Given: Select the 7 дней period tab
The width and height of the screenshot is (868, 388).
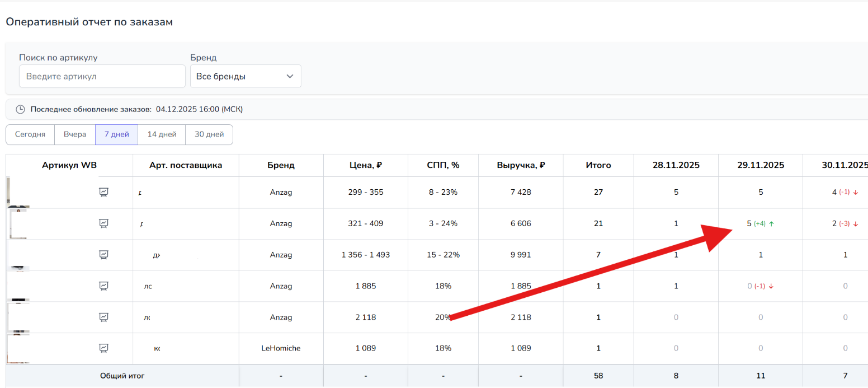Looking at the screenshot, I should click(x=116, y=134).
